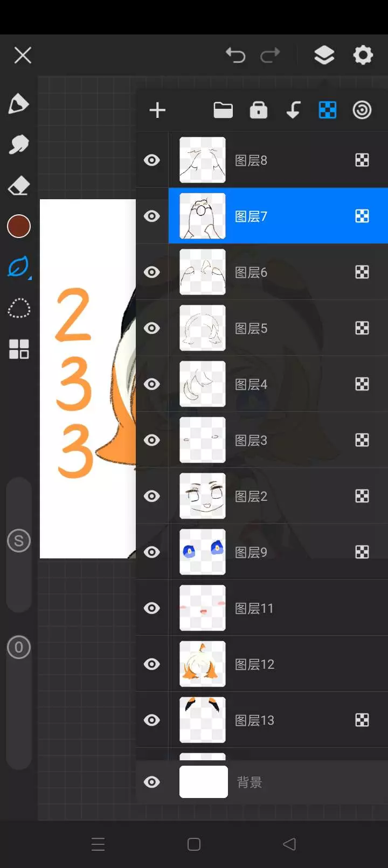Open the lasso selection tool

pos(19,309)
